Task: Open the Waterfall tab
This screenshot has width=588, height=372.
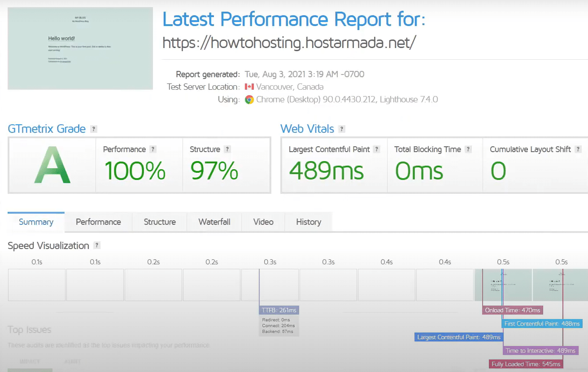Action: [x=214, y=222]
